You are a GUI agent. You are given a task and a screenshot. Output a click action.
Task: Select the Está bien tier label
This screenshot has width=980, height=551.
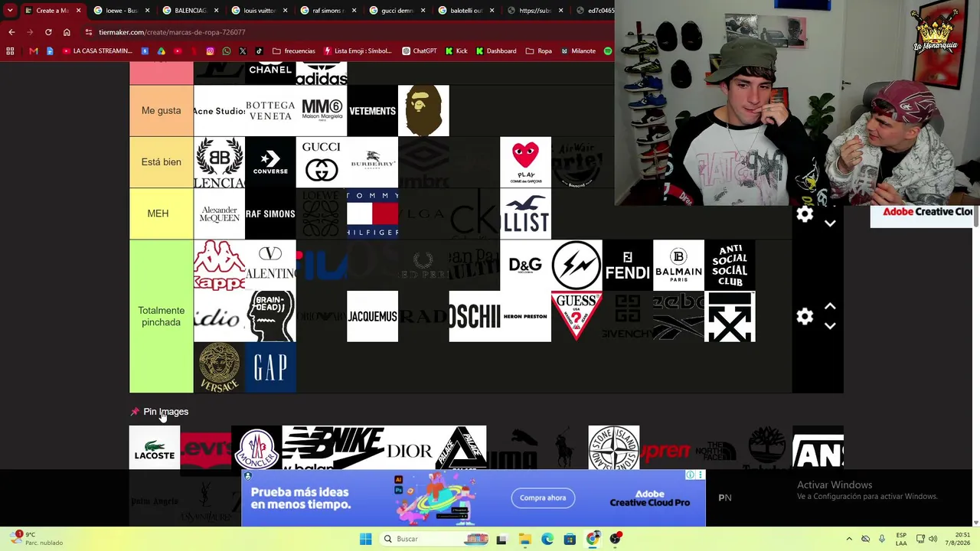click(161, 162)
